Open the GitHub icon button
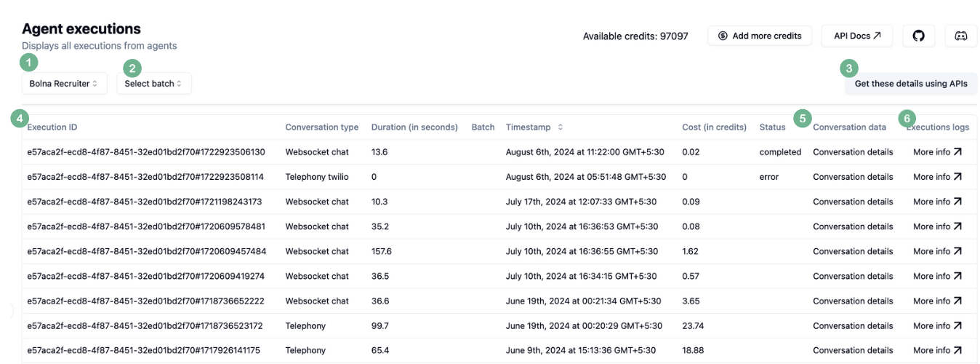Screen dimensions: 980x364 pyautogui.click(x=919, y=36)
